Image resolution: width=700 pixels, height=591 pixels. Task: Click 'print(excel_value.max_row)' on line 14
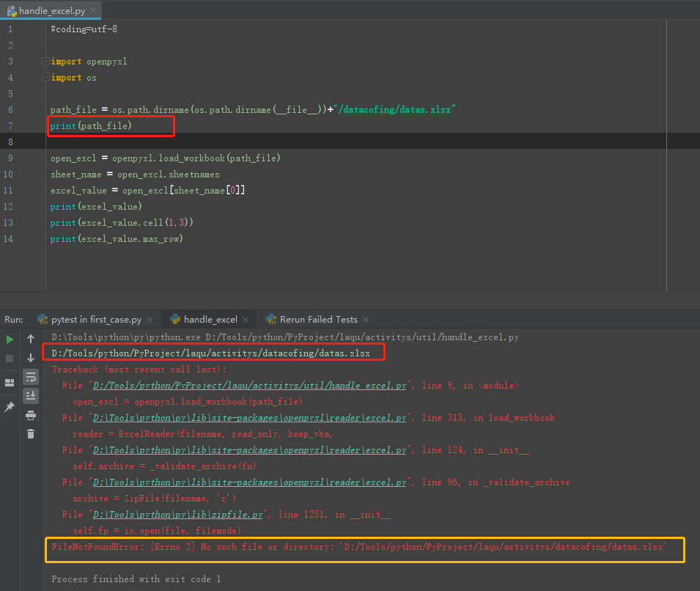117,239
